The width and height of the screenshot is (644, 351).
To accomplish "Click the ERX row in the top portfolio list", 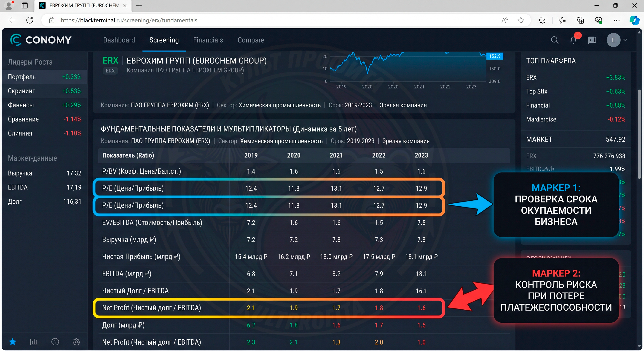I will pyautogui.click(x=575, y=77).
